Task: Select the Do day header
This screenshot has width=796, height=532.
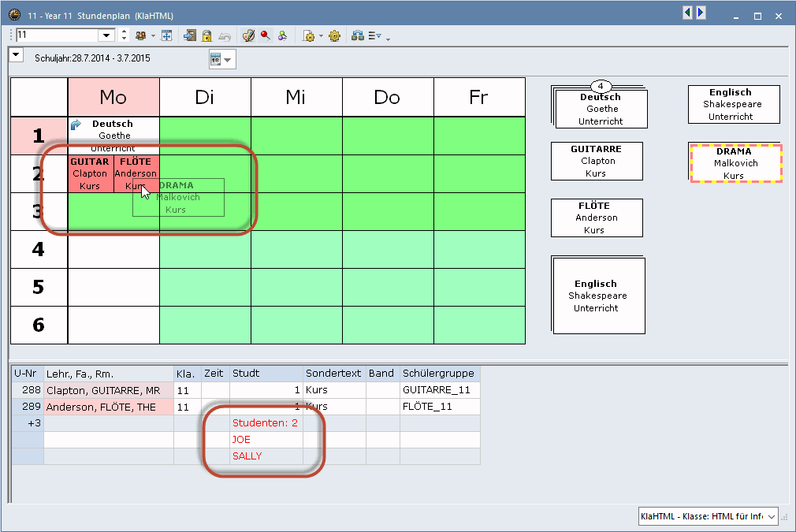Action: [388, 97]
